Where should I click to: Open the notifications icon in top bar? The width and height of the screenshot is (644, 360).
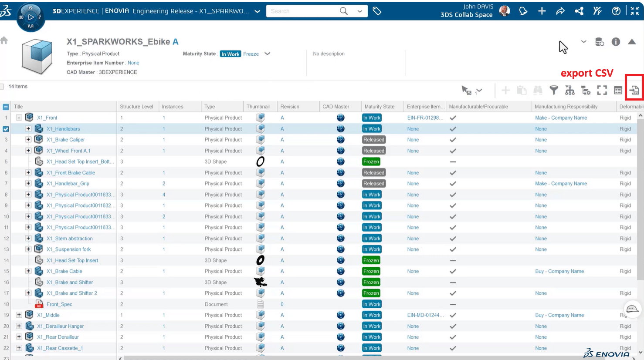click(x=523, y=11)
